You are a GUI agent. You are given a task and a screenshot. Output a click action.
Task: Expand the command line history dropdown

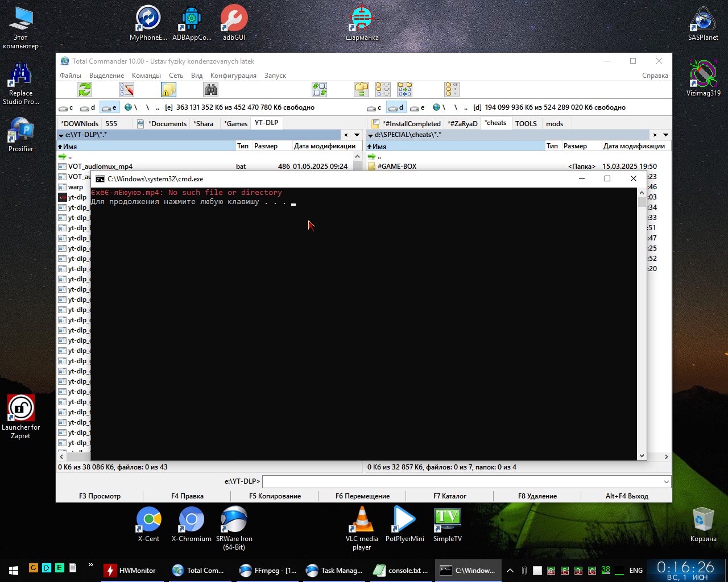coord(666,481)
